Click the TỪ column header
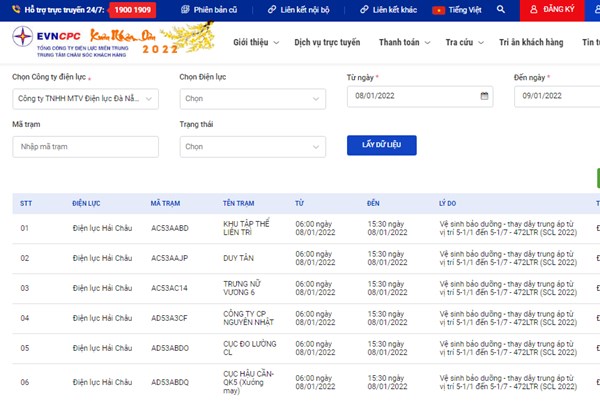 click(299, 204)
